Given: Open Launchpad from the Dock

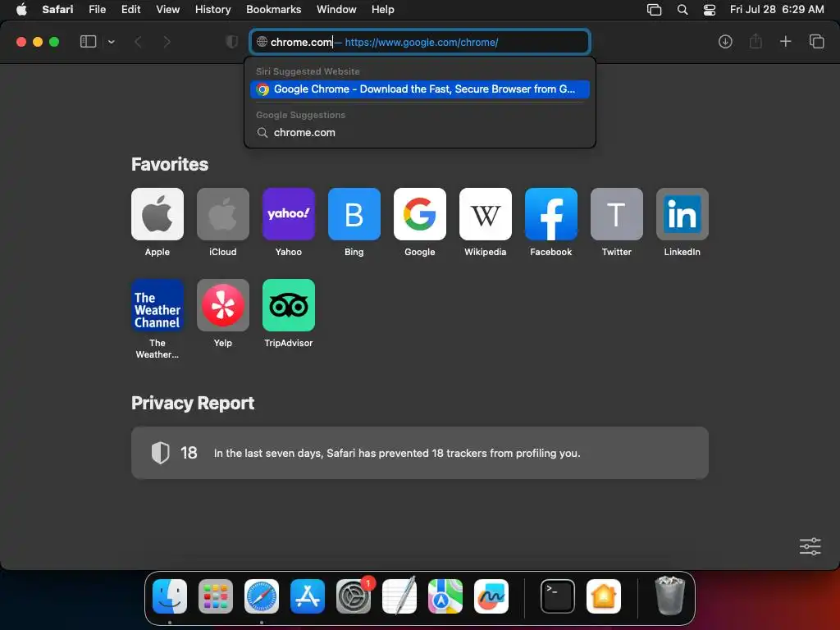Looking at the screenshot, I should [x=216, y=596].
